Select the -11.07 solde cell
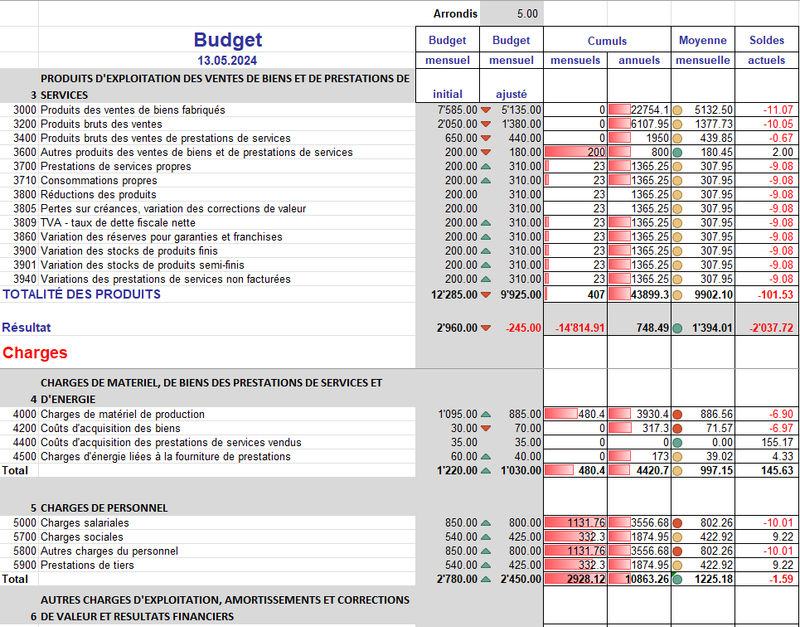The width and height of the screenshot is (800, 627). point(767,110)
